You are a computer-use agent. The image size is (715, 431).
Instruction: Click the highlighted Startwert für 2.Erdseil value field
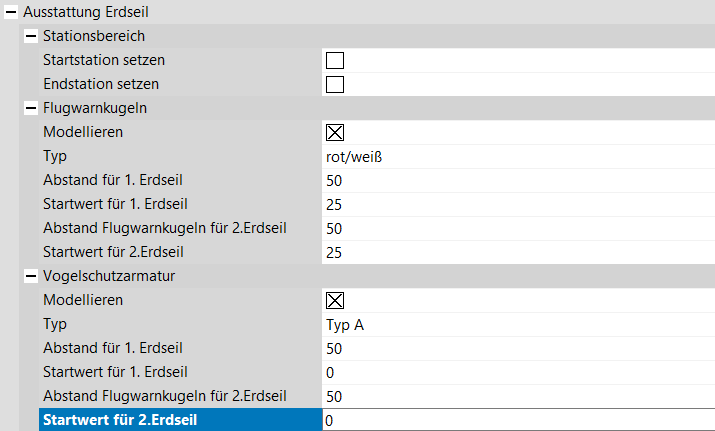pos(516,420)
